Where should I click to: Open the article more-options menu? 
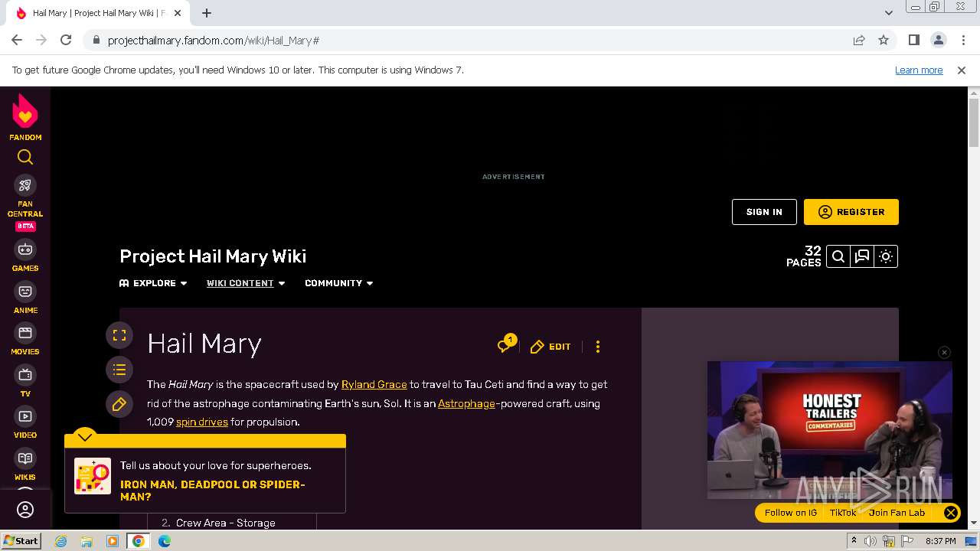click(x=598, y=347)
